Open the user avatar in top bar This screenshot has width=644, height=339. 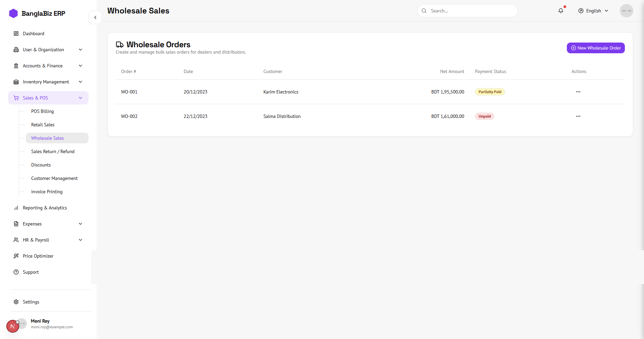[x=626, y=11]
